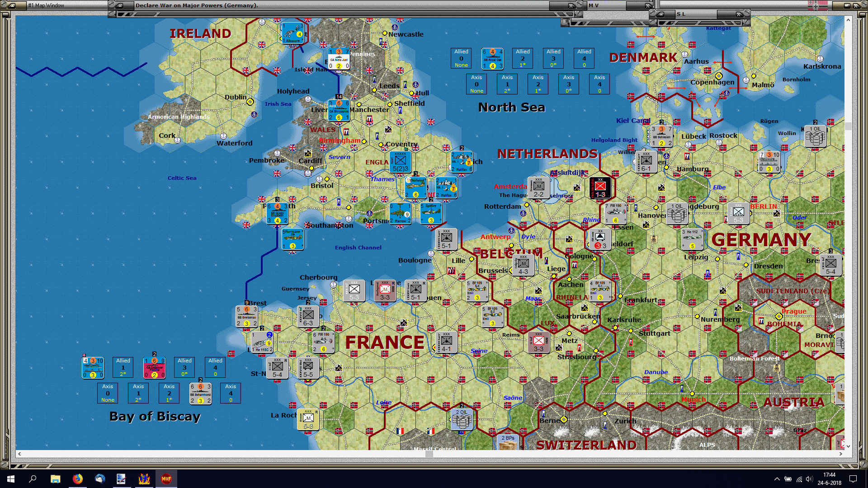Image resolution: width=868 pixels, height=488 pixels.
Task: Select the 2 OIL counter near Switzerland
Action: pyautogui.click(x=462, y=419)
